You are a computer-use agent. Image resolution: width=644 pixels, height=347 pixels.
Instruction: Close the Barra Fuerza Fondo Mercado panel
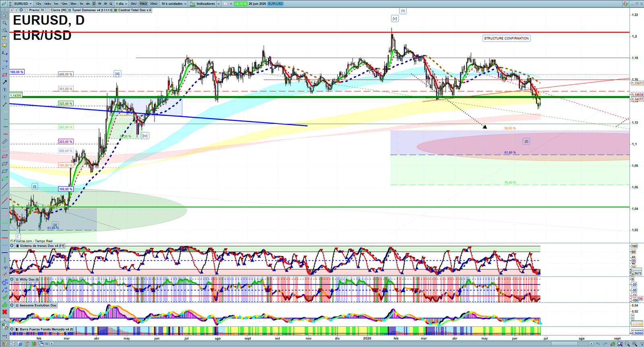[12, 329]
